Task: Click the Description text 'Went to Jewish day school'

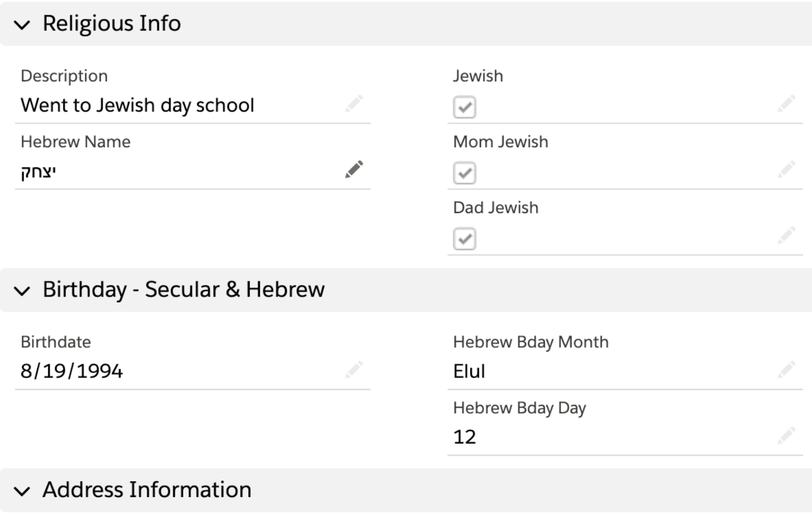Action: (137, 105)
